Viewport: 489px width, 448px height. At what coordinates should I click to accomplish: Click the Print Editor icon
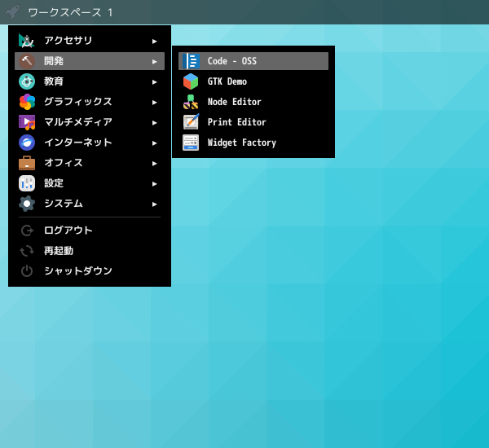(x=191, y=122)
